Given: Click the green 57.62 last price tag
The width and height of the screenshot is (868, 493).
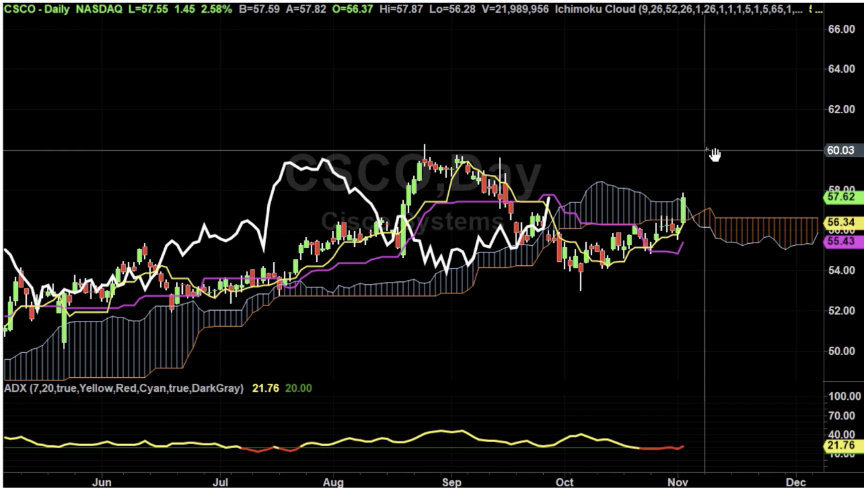Looking at the screenshot, I should (x=842, y=198).
